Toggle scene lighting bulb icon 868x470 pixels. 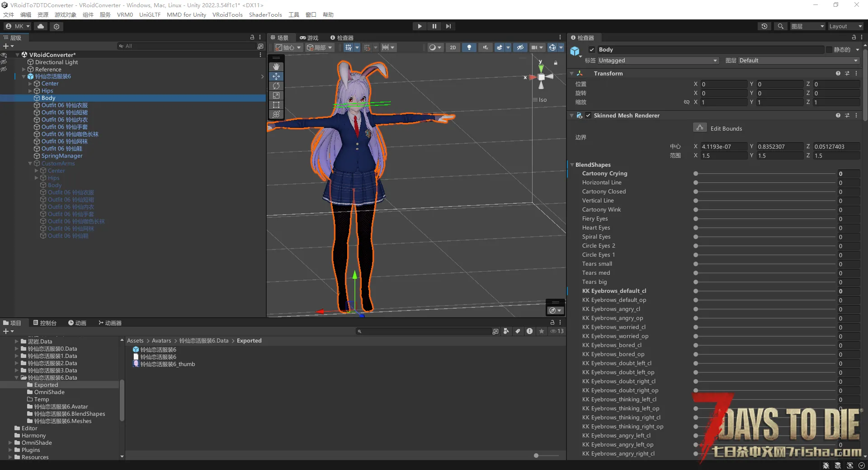click(469, 47)
